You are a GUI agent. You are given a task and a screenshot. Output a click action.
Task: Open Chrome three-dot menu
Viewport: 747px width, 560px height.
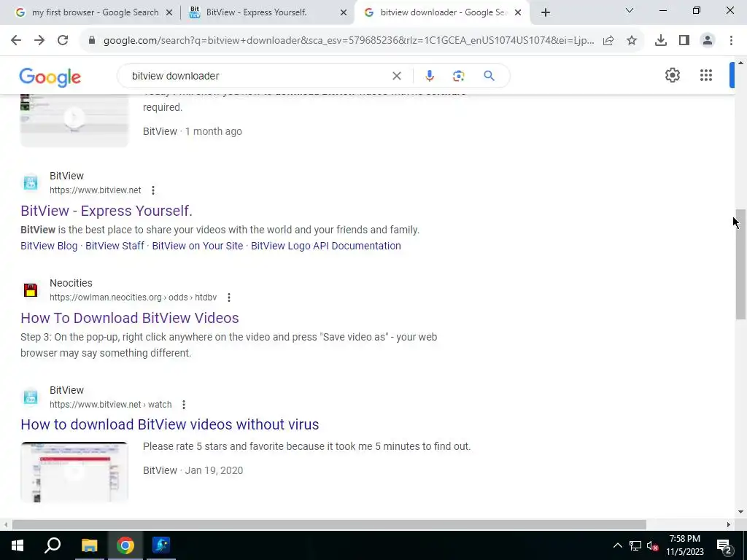pyautogui.click(x=731, y=41)
